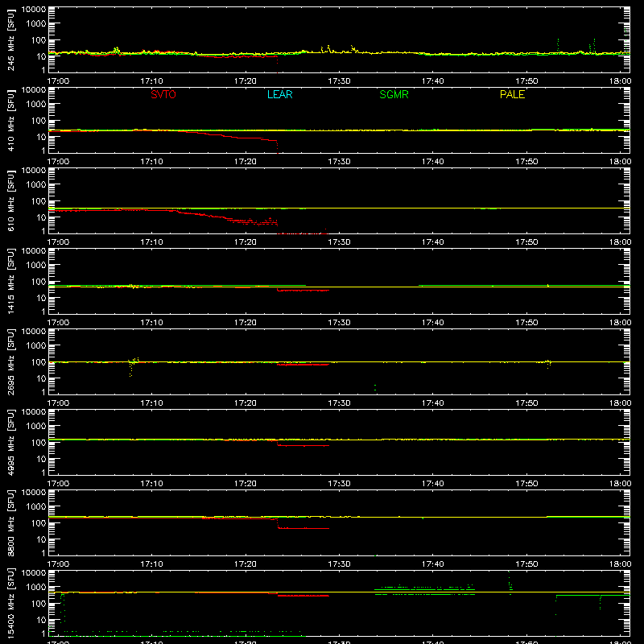
Task: Click 17:10 tick under the 245 MHz panel
Action: point(151,81)
